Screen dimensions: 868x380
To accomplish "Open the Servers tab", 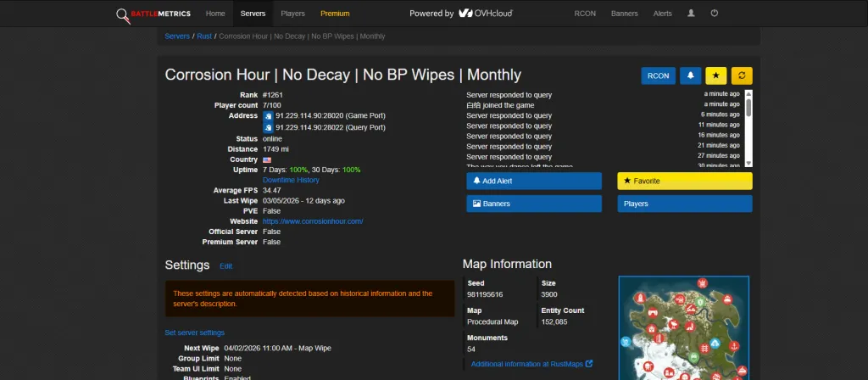I will pyautogui.click(x=253, y=14).
